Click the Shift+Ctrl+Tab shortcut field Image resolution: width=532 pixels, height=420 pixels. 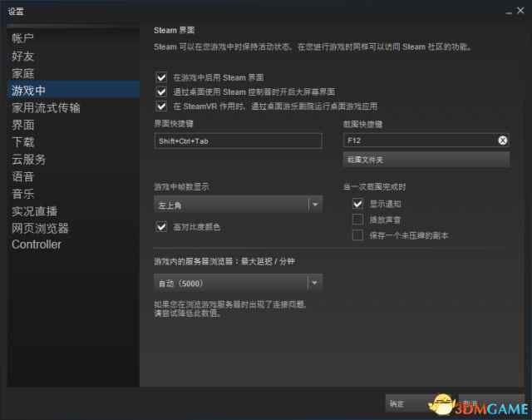[x=238, y=141]
